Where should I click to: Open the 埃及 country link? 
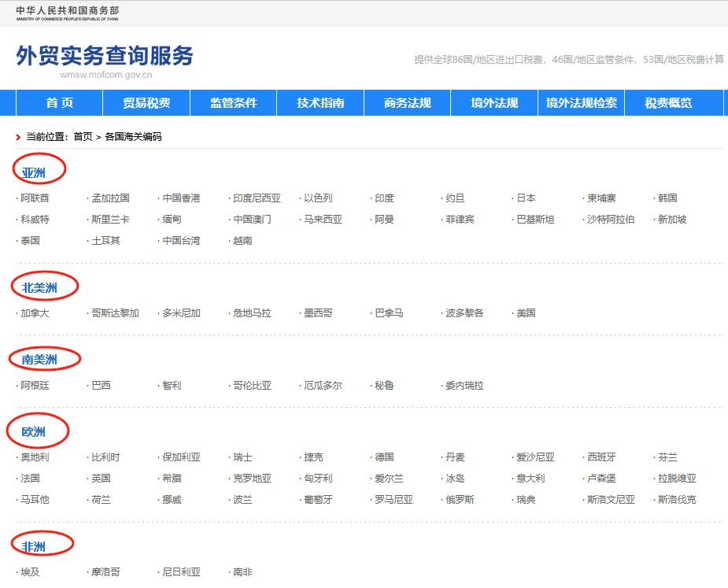[x=30, y=571]
